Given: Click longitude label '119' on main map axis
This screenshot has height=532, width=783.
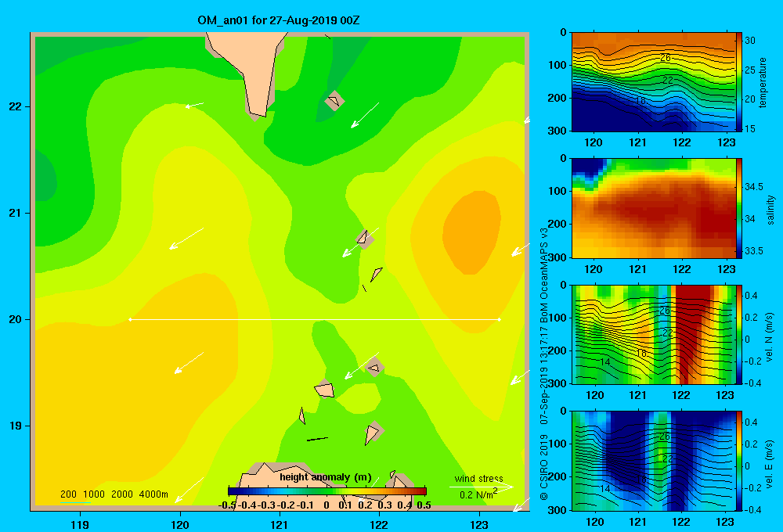Looking at the screenshot, I should click(x=81, y=524).
